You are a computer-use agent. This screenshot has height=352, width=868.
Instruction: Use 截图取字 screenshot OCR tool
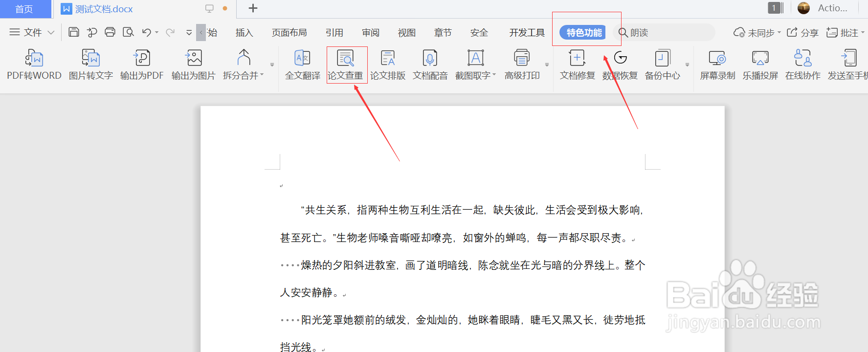pyautogui.click(x=475, y=65)
